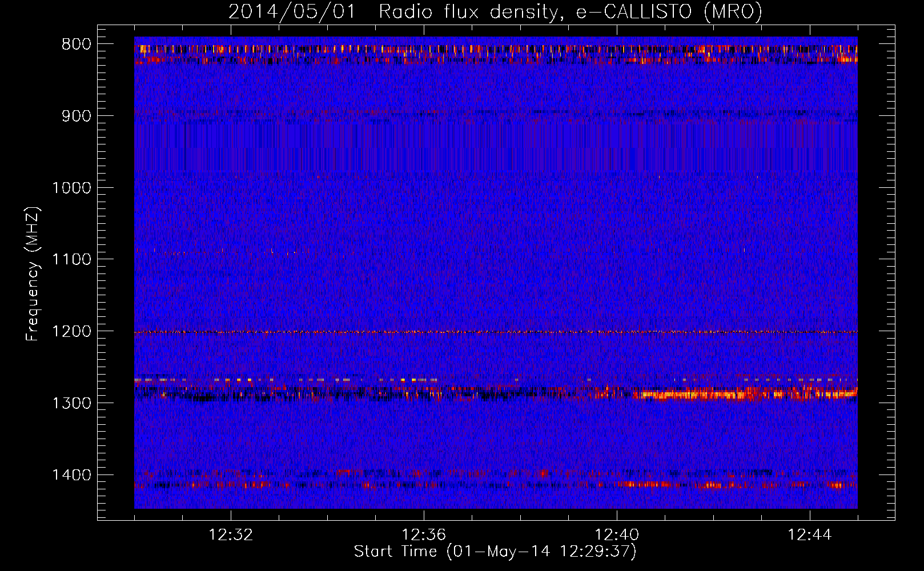Select the 1300 frequency tick label

(71, 403)
